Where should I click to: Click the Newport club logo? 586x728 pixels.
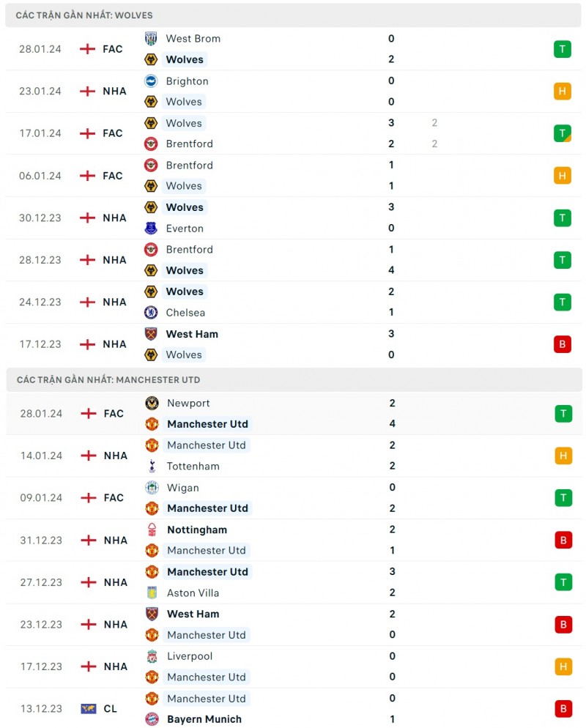[x=152, y=404]
